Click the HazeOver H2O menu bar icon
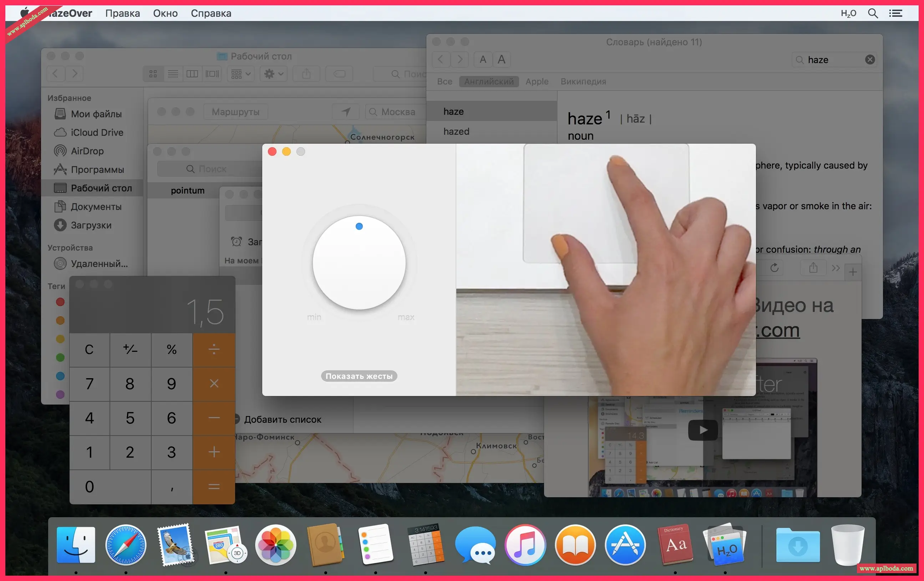The width and height of the screenshot is (924, 581). click(848, 14)
